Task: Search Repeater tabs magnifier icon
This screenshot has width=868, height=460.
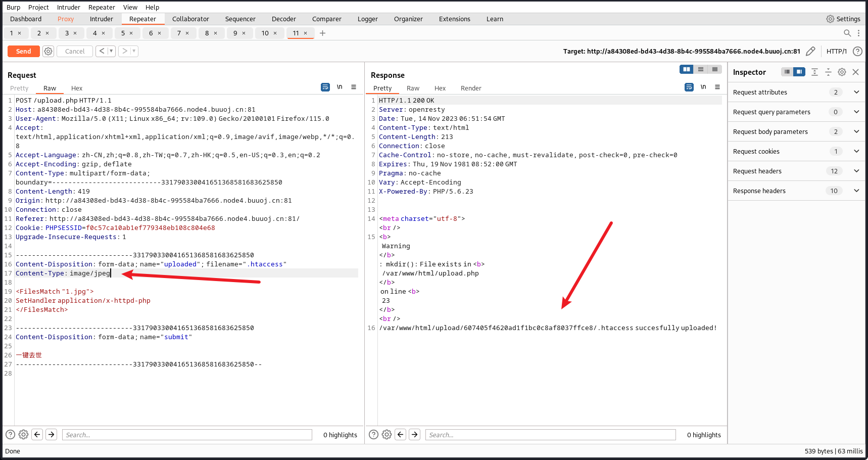Action: tap(847, 33)
